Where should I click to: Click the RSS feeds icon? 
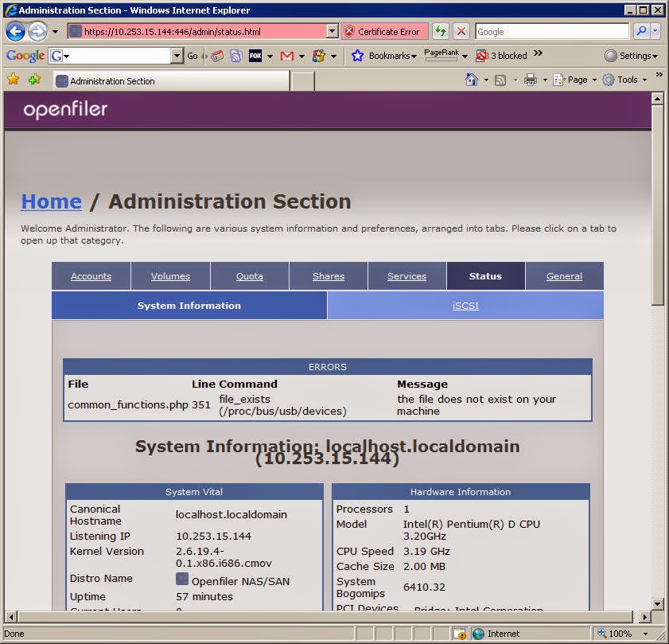[500, 80]
